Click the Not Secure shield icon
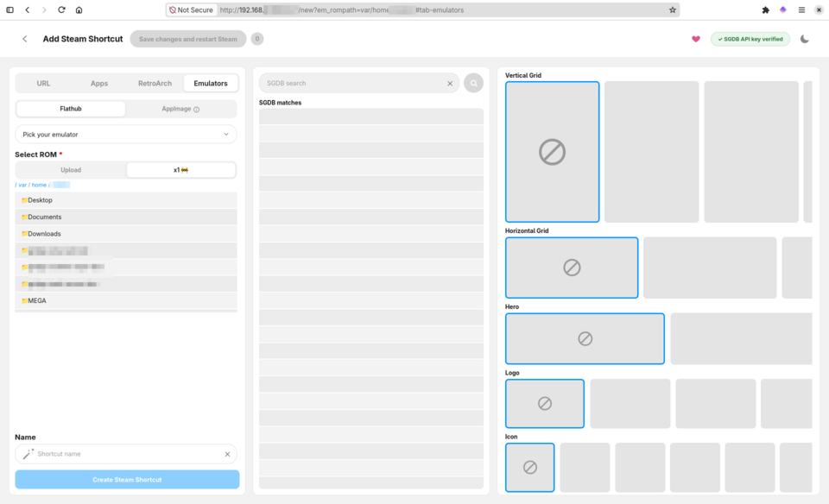 [173, 10]
